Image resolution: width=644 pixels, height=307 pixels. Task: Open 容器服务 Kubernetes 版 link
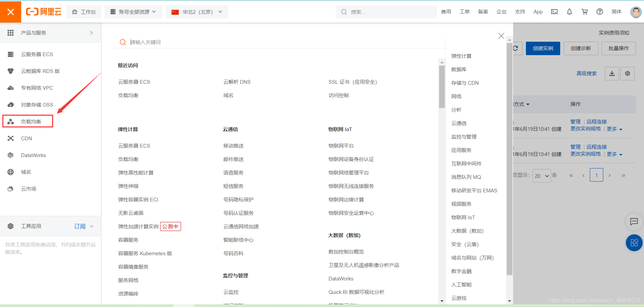(x=145, y=254)
